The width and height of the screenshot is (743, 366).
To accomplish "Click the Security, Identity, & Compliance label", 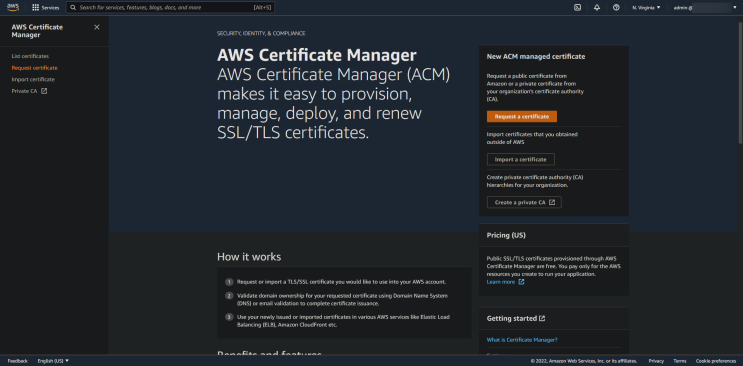I will 261,34.
